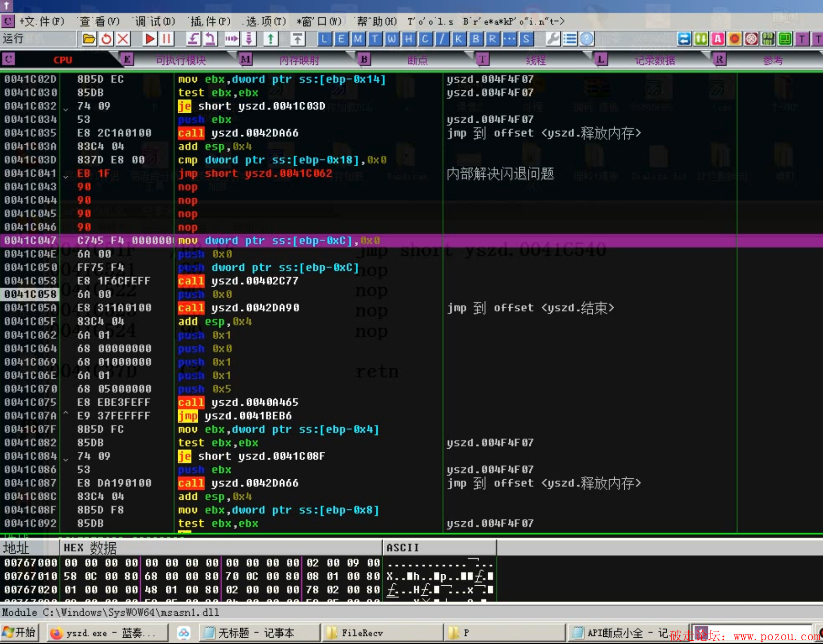Restart the debugged program

(106, 39)
